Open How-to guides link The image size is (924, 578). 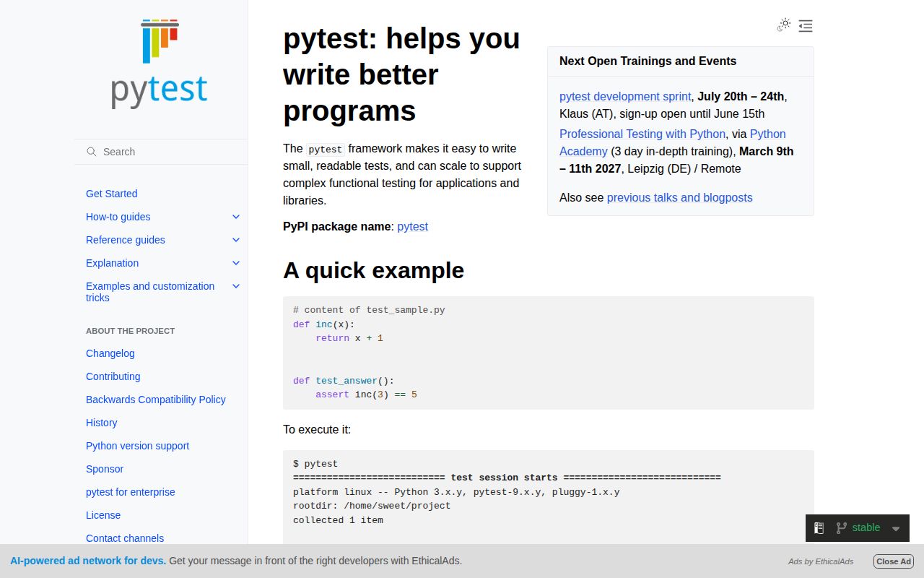pos(118,217)
